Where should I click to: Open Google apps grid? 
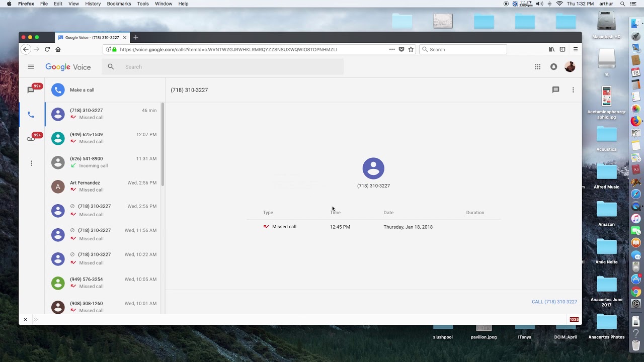click(537, 67)
